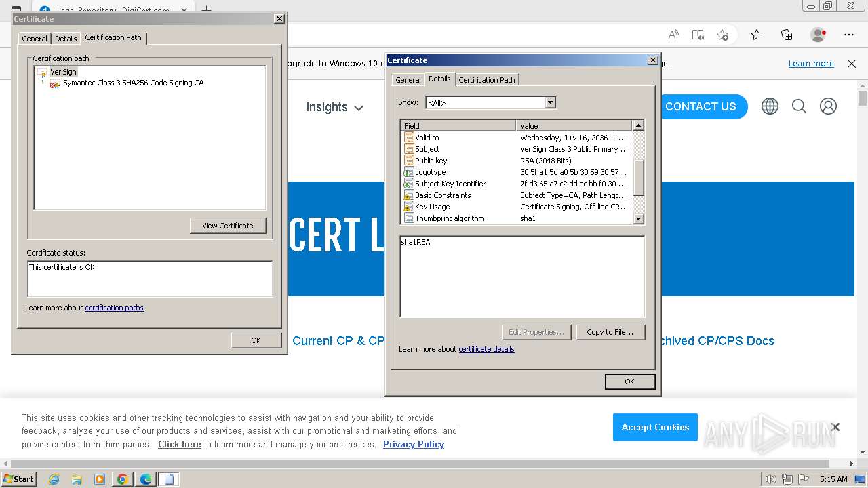Open the user account icon on DigiCert

point(828,106)
